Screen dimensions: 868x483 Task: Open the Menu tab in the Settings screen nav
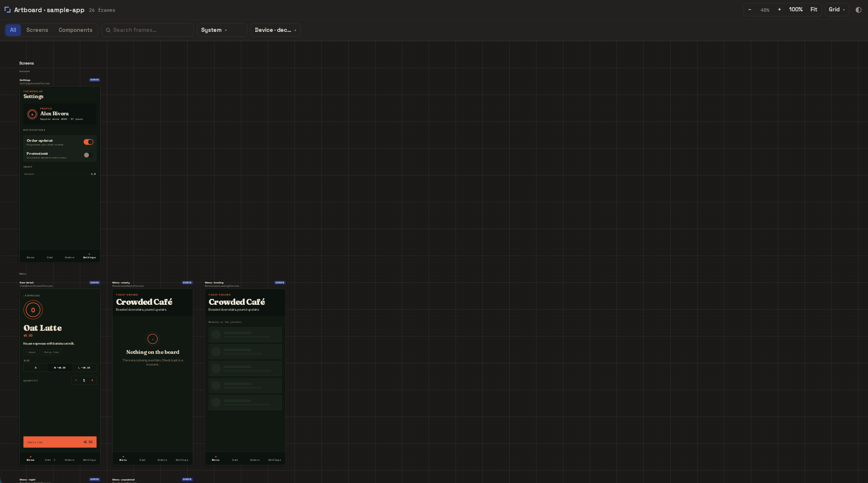(31, 257)
